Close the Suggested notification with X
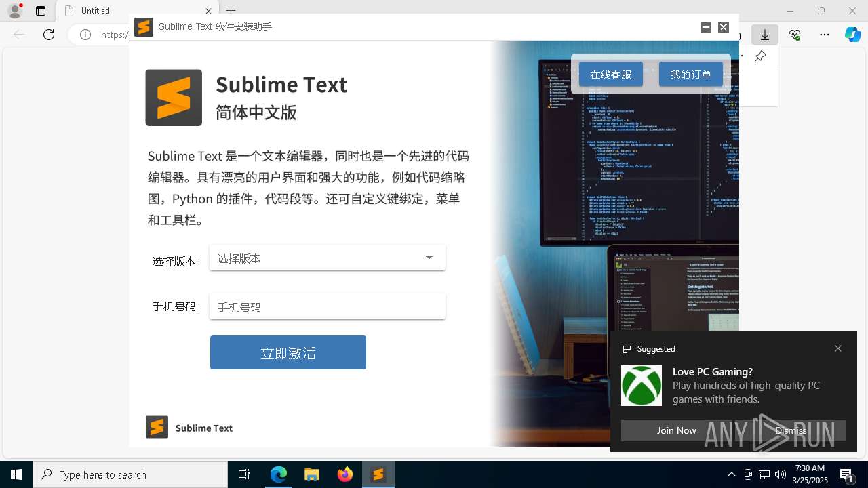The height and width of the screenshot is (488, 868). pos(838,348)
